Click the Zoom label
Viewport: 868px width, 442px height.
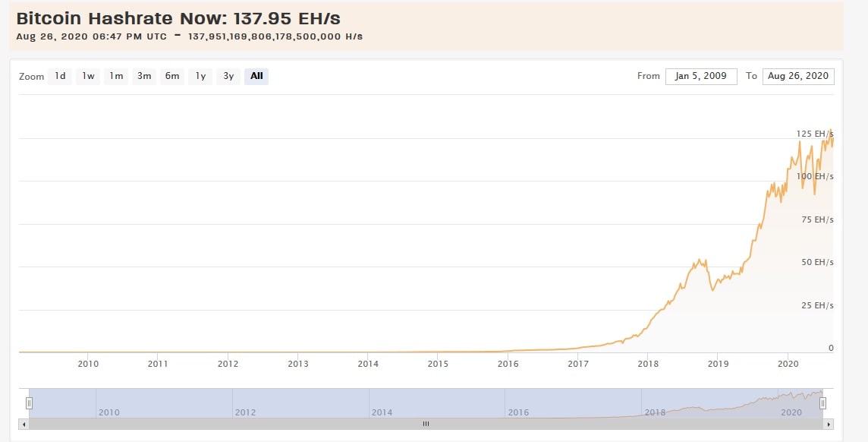coord(32,77)
